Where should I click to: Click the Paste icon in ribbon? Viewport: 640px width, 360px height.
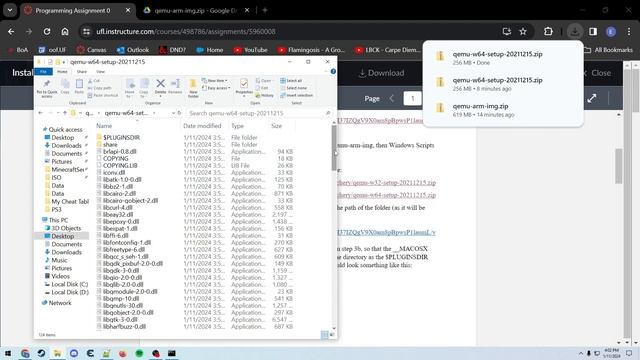tap(79, 87)
